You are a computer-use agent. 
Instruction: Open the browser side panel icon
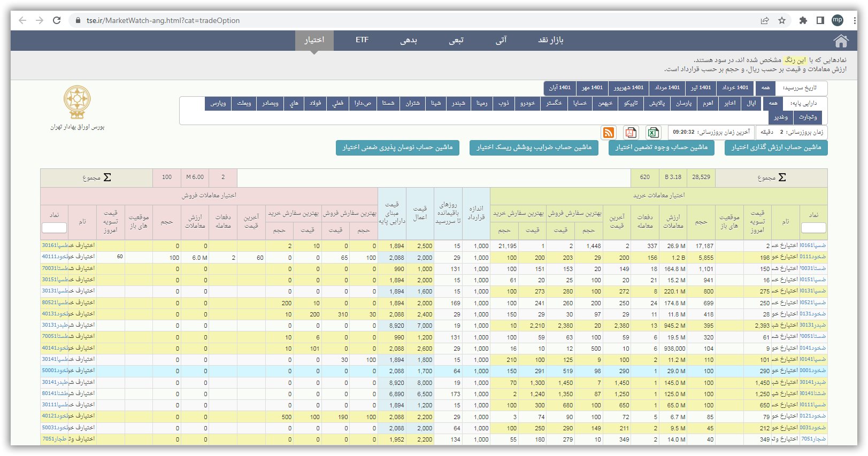coord(820,20)
